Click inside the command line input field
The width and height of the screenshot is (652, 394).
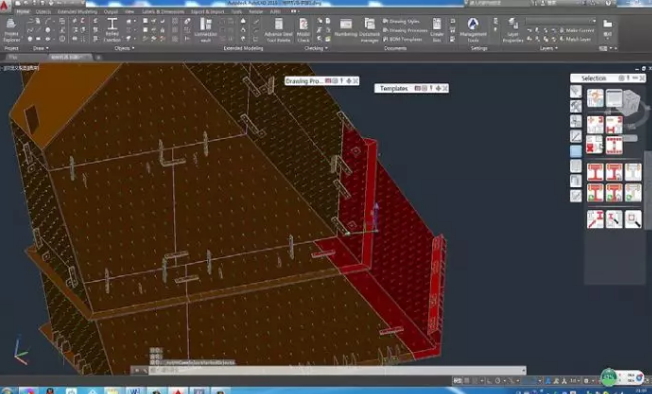tap(336, 370)
